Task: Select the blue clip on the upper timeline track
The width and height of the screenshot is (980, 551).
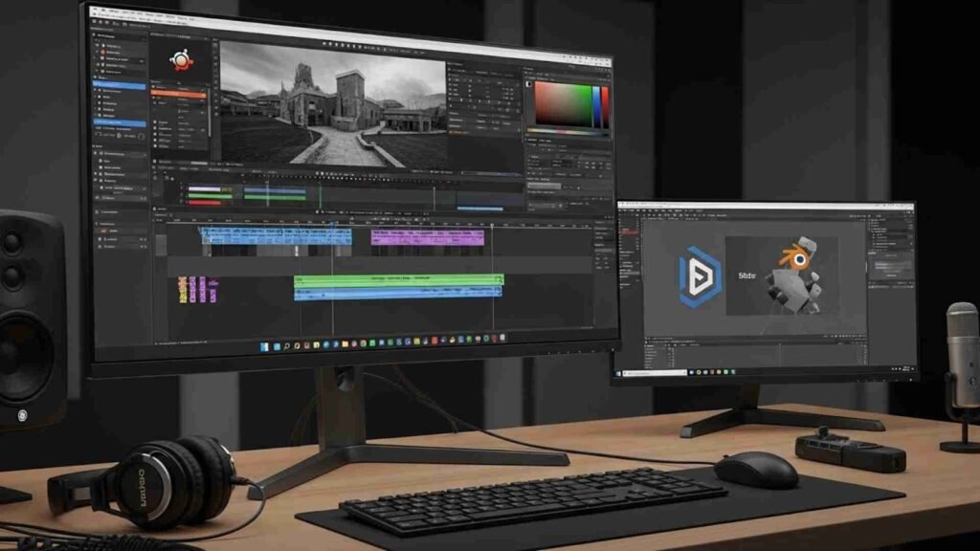Action: (x=276, y=235)
